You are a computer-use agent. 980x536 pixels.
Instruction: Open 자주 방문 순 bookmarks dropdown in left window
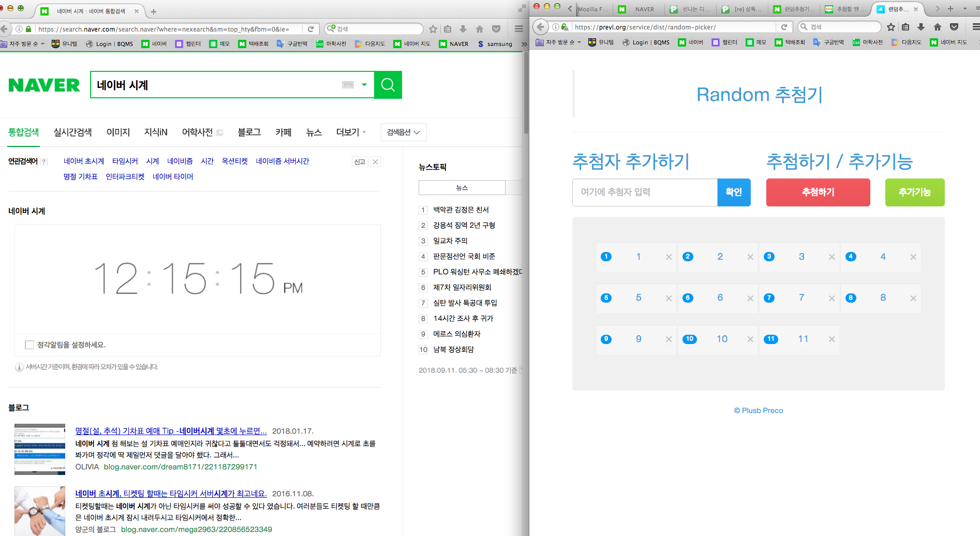23,44
